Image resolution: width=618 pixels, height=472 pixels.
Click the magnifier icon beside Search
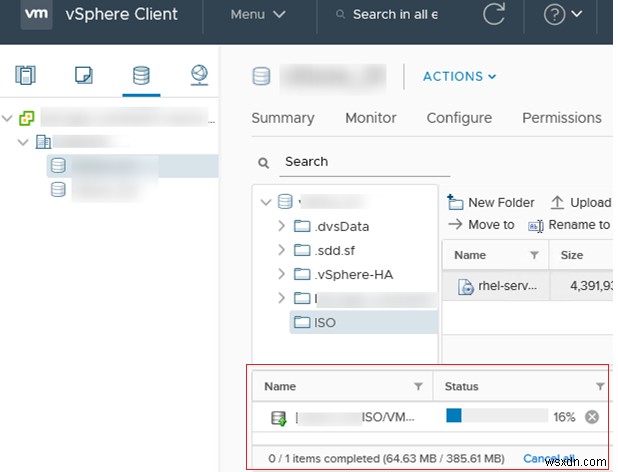(x=263, y=163)
